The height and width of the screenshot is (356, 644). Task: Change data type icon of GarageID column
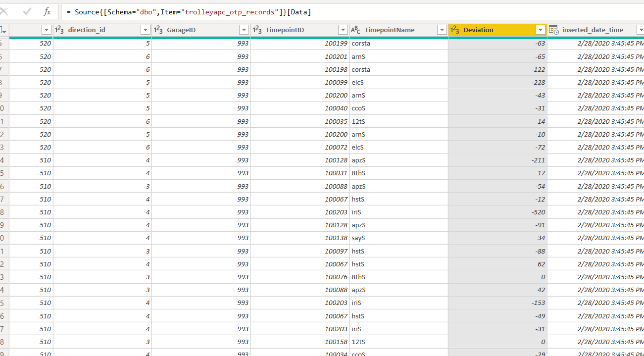158,30
